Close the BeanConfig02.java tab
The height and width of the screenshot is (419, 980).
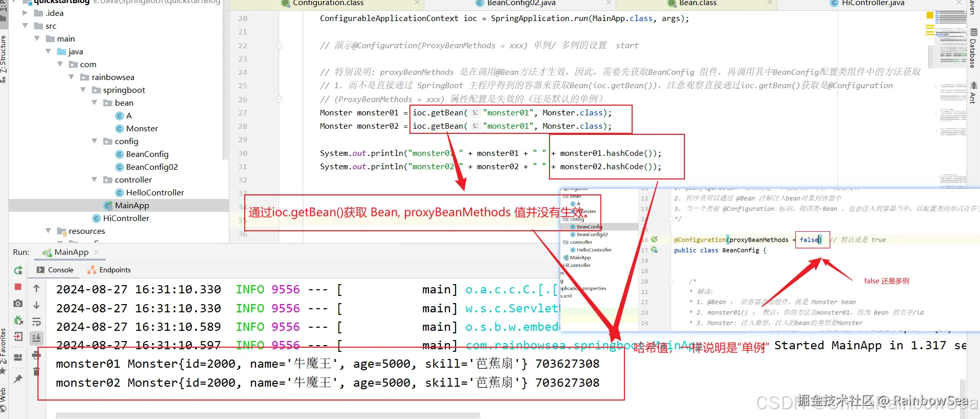click(608, 3)
